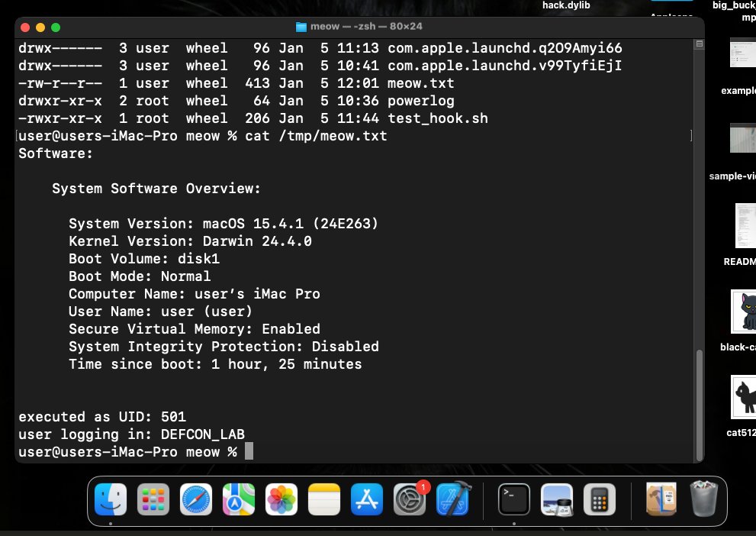
Task: Open Finder from the Dock
Action: [110, 500]
